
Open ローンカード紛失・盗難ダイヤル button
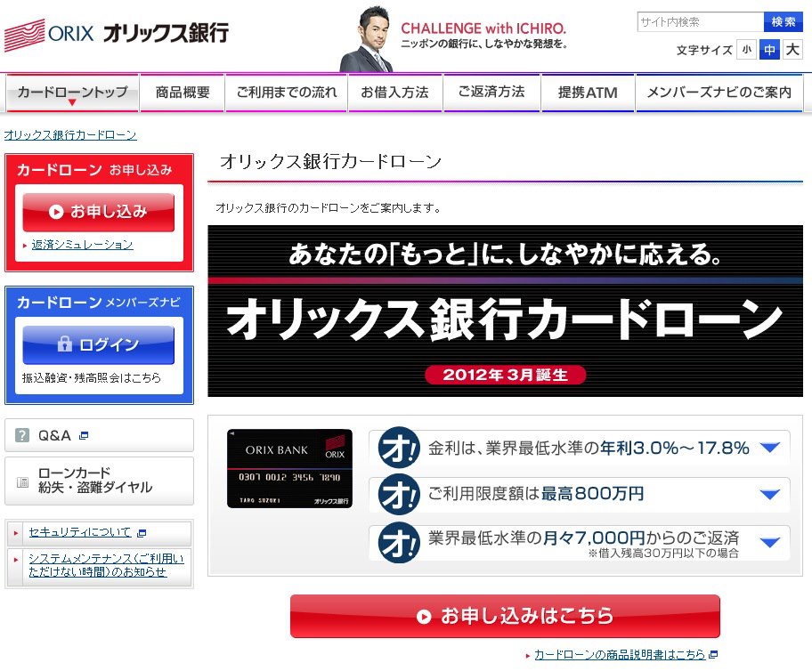click(x=99, y=481)
